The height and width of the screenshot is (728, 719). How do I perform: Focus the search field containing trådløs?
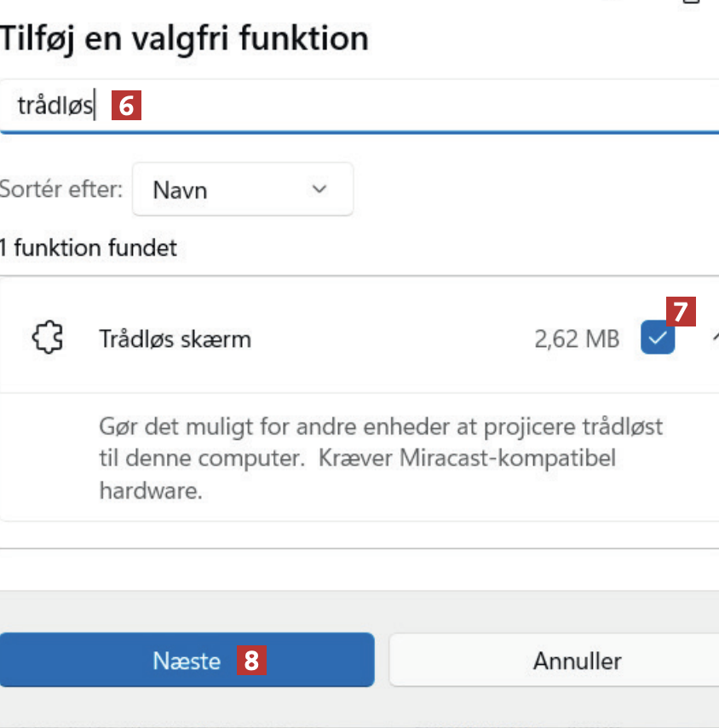(383, 106)
